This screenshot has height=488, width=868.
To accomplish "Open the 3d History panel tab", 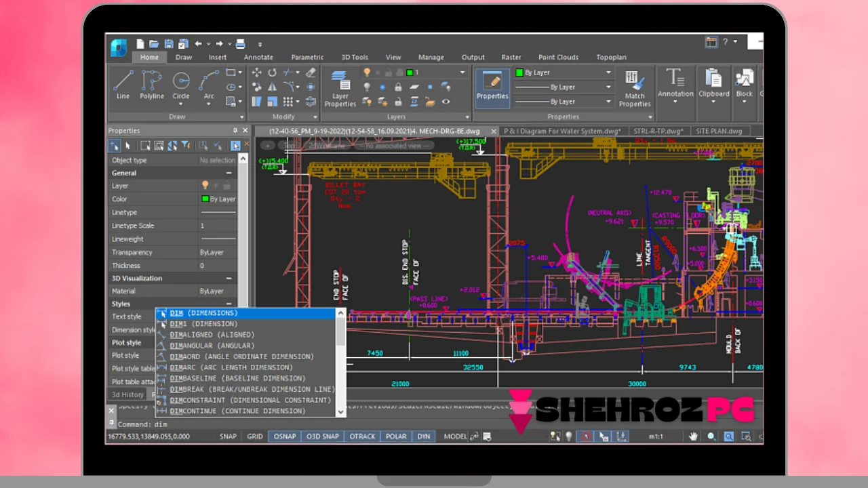I will click(128, 394).
